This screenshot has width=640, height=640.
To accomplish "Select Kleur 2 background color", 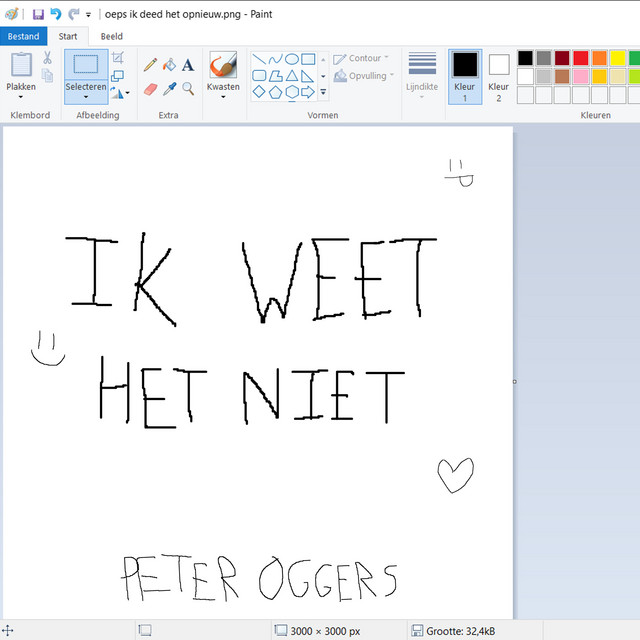I will click(499, 76).
